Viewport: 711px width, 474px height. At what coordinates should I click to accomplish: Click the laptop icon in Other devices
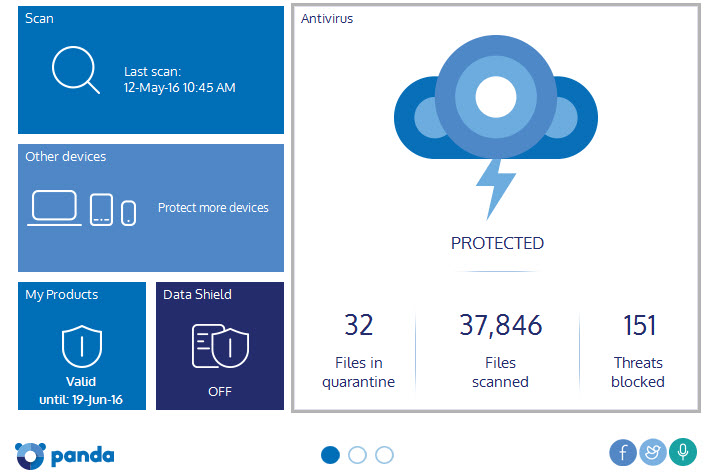54,208
